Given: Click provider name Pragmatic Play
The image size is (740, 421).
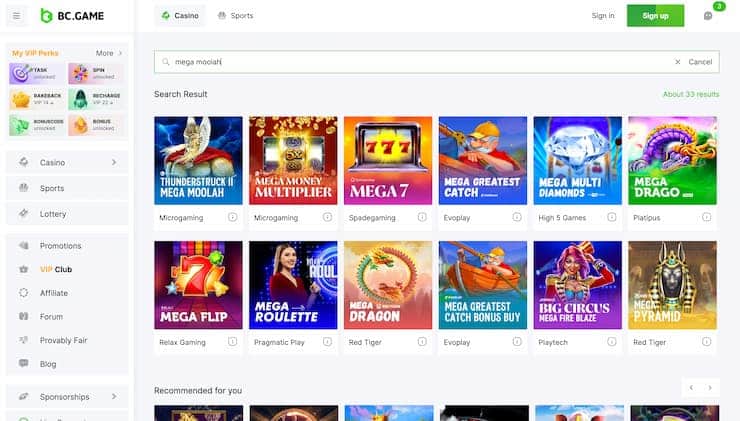Looking at the screenshot, I should point(279,342).
